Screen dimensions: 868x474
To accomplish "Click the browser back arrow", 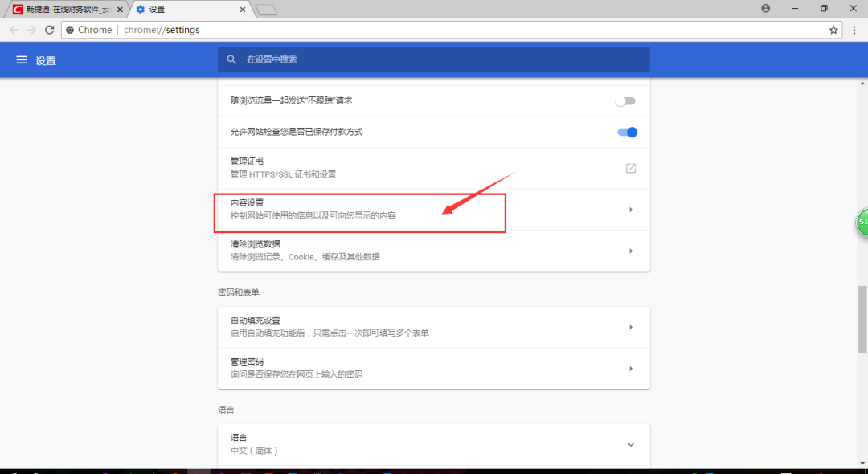I will (14, 30).
